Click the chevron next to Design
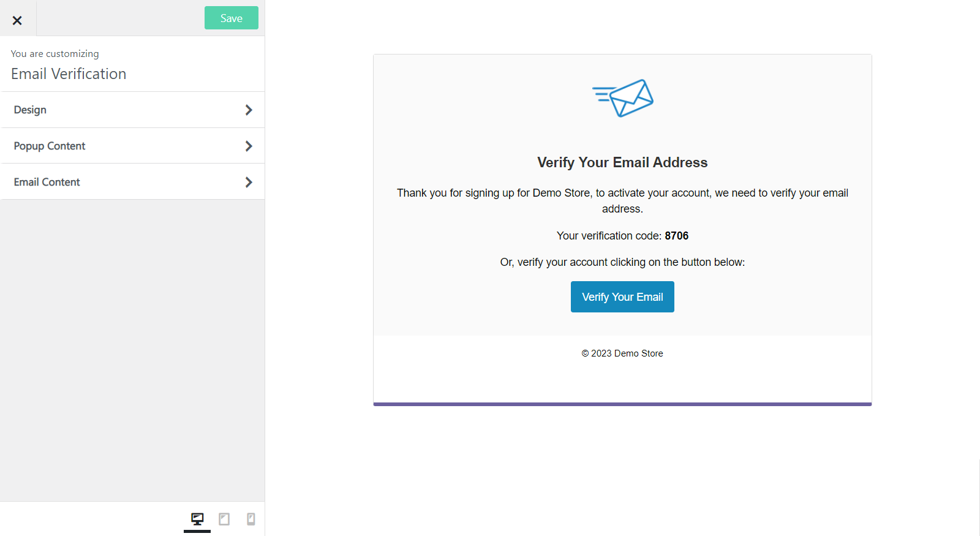The width and height of the screenshot is (980, 536). 249,110
